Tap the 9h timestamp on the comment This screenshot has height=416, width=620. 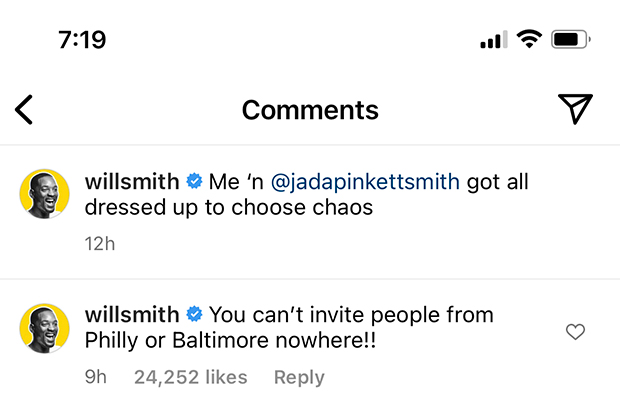(96, 377)
